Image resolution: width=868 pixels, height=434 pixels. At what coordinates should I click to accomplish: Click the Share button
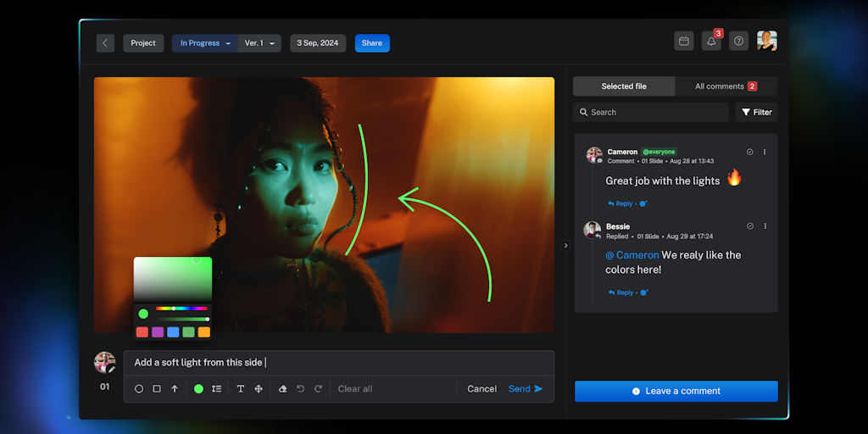tap(372, 43)
